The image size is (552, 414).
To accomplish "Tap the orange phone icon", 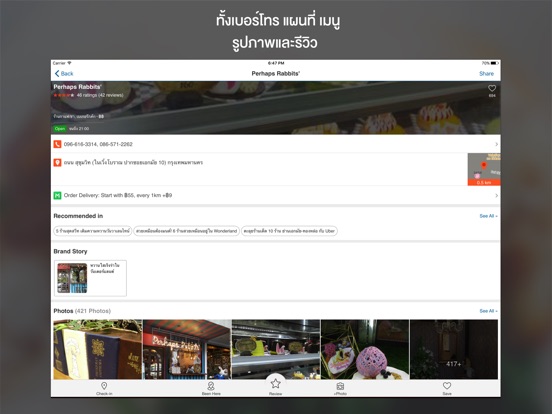I will (57, 144).
